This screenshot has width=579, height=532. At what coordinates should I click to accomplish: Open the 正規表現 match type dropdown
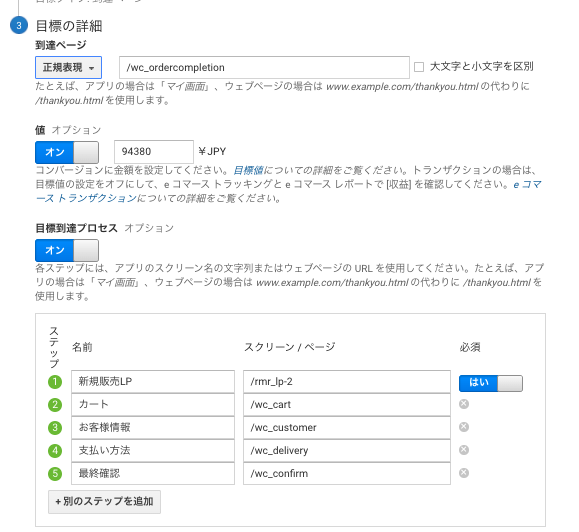coord(68,68)
